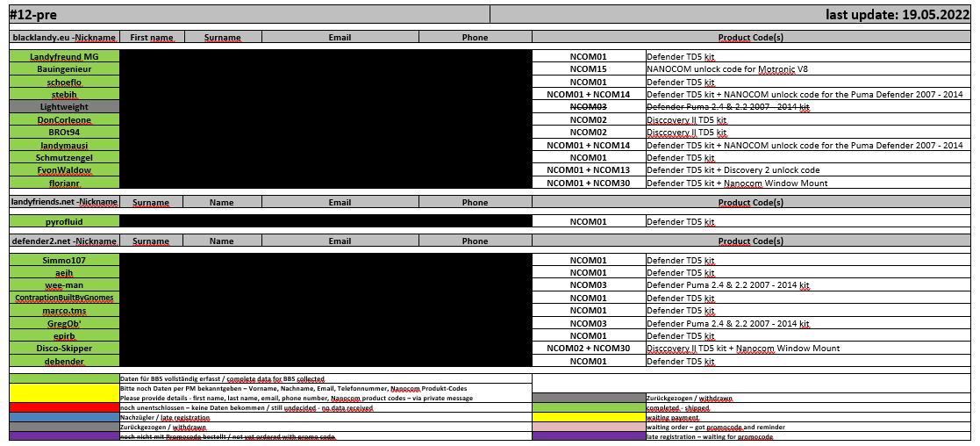Select 'NCOM02' code in the DonCorleone row
980x446 pixels.
[x=588, y=120]
